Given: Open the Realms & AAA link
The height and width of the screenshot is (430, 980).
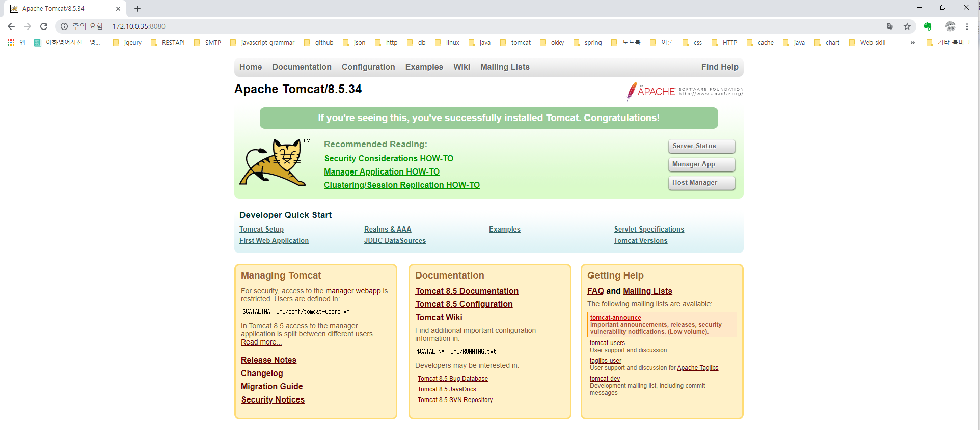Looking at the screenshot, I should (x=388, y=230).
